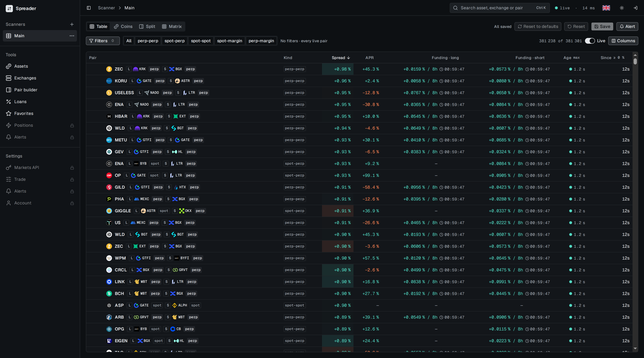
Task: Open Assets from the Tools sidebar
Action: 40,66
